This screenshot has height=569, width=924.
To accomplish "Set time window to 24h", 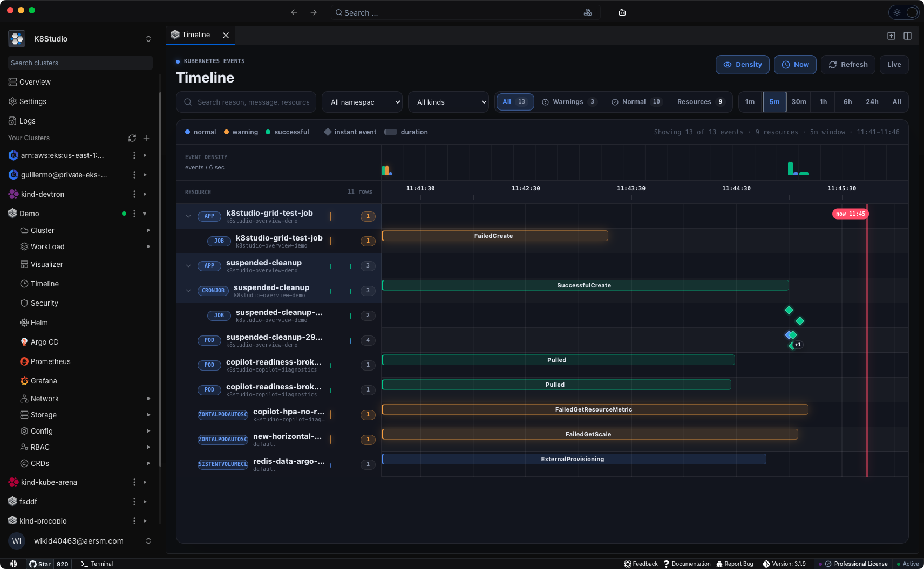I will pyautogui.click(x=872, y=102).
